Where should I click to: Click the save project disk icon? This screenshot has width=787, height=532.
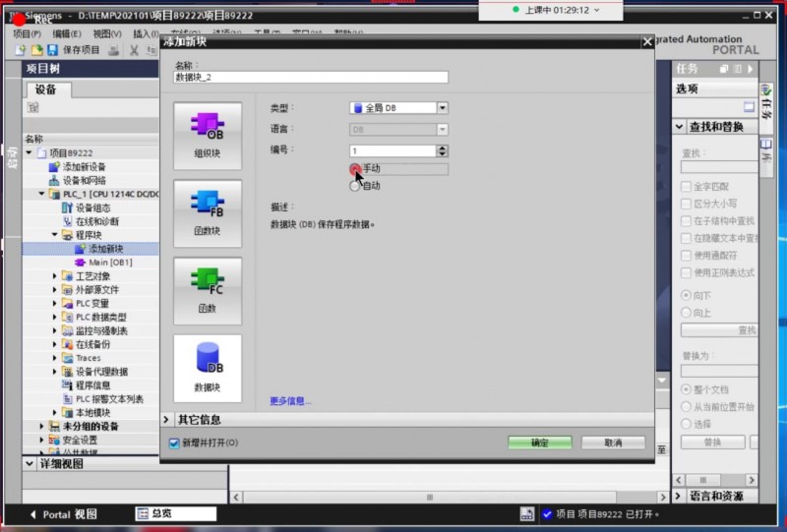pos(52,50)
